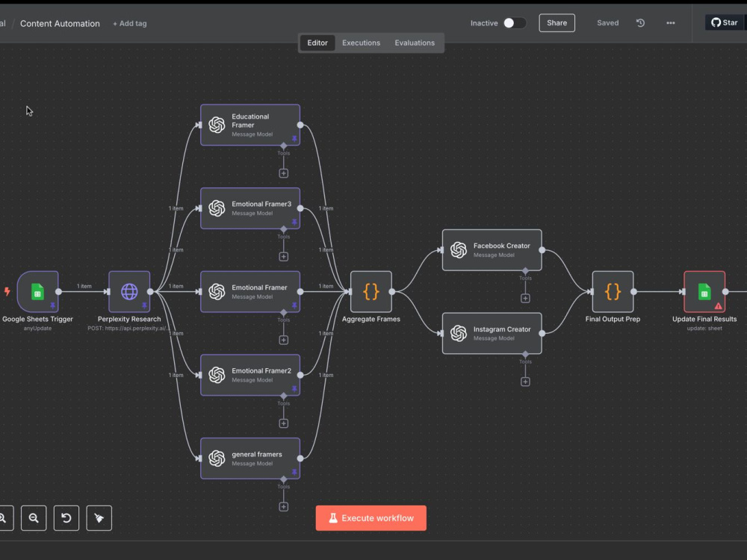Select the general framers node
Screen dimensions: 747x560
[250, 458]
